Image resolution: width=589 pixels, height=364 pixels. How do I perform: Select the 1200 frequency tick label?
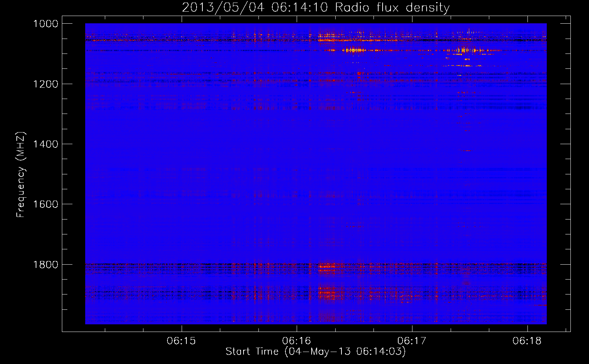click(46, 84)
